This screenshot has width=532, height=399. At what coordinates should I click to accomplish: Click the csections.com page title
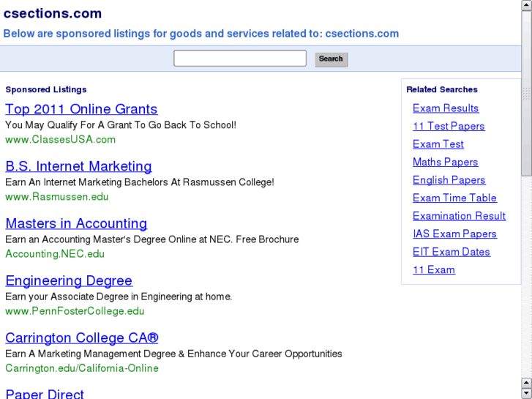pyautogui.click(x=53, y=14)
